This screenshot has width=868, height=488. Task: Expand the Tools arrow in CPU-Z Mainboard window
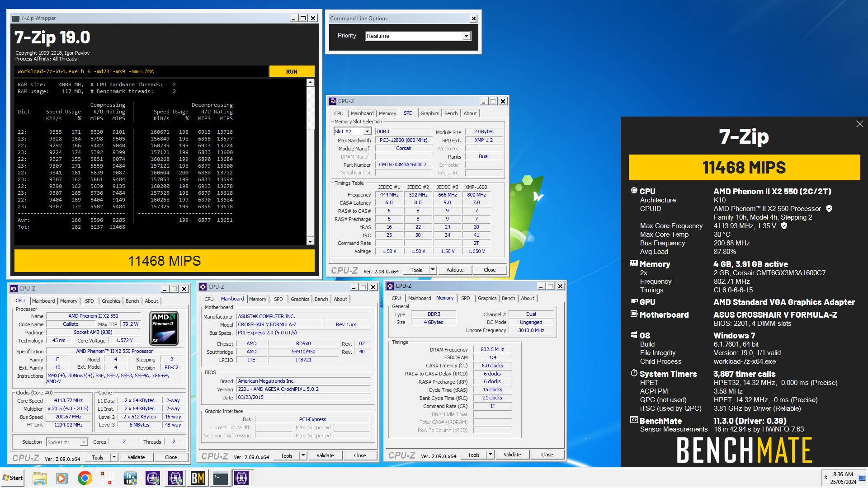pos(303,455)
